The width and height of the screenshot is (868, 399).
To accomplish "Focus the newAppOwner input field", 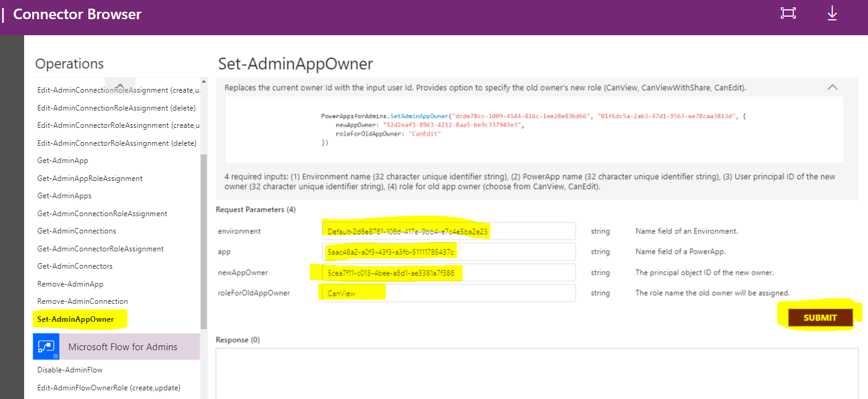I will (448, 273).
